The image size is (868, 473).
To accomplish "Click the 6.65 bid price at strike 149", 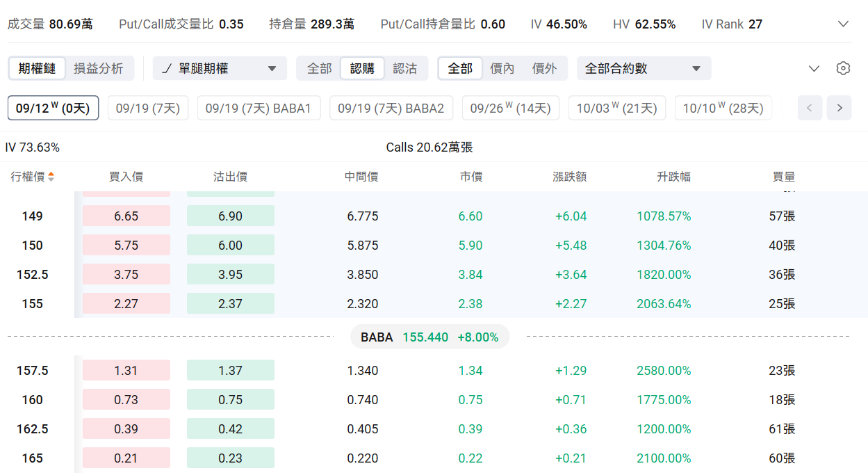I will click(126, 216).
